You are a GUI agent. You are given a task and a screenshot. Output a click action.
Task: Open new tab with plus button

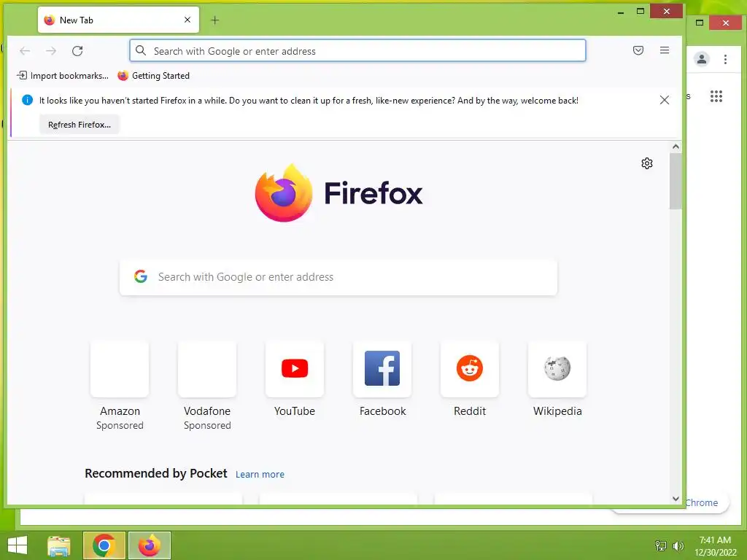[x=215, y=20]
